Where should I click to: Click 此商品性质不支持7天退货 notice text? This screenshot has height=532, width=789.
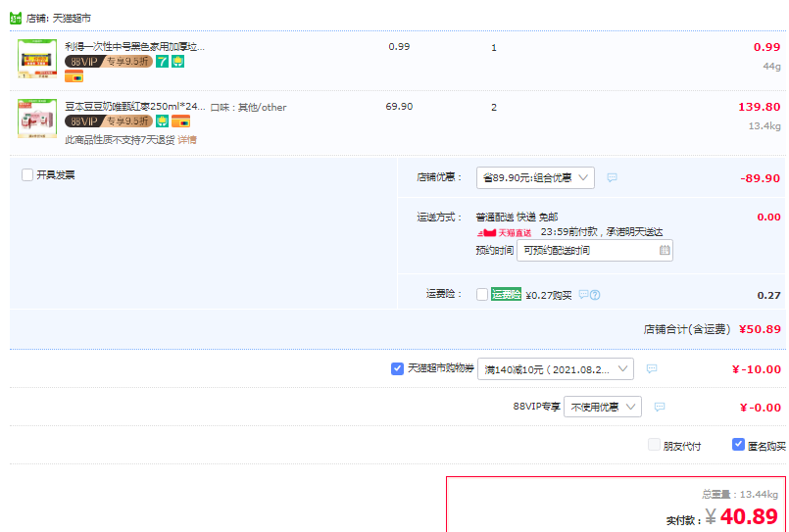coord(120,140)
